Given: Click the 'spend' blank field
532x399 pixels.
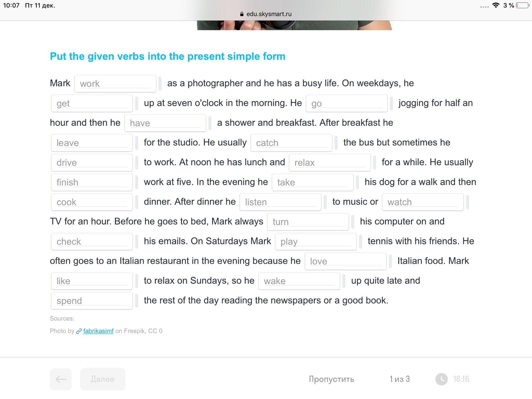Looking at the screenshot, I should click(92, 301).
